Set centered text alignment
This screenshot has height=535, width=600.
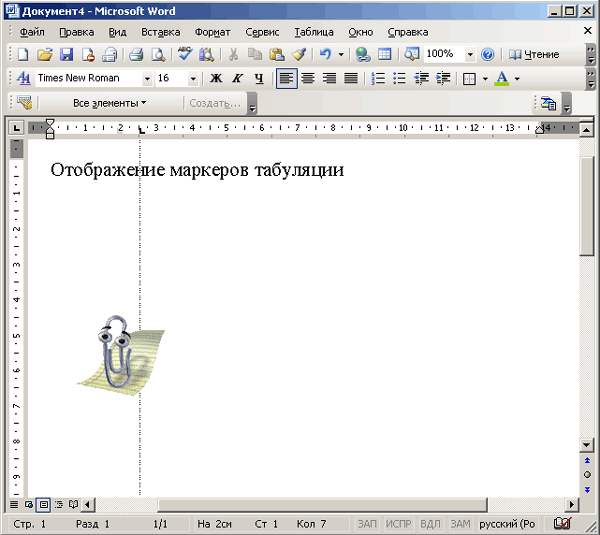click(308, 78)
